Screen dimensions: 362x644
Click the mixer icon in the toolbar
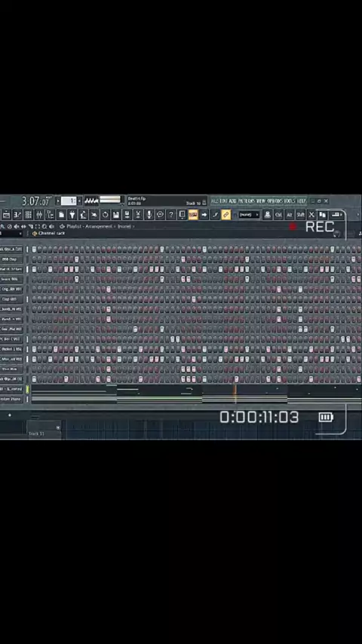pyautogui.click(x=39, y=214)
